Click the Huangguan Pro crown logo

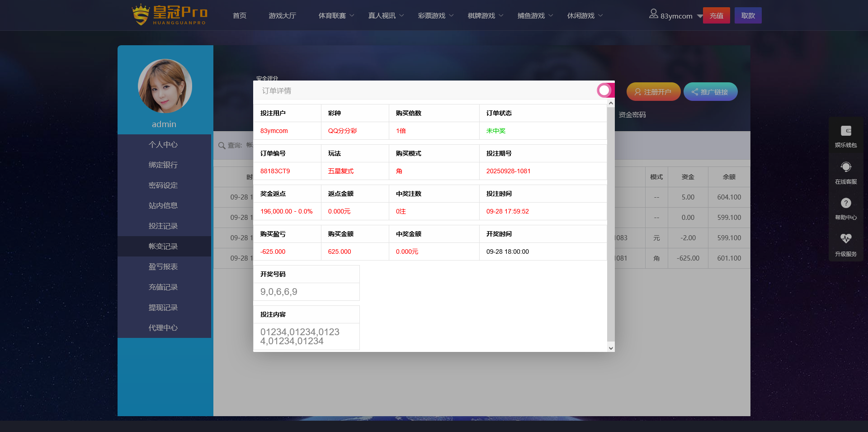point(170,15)
